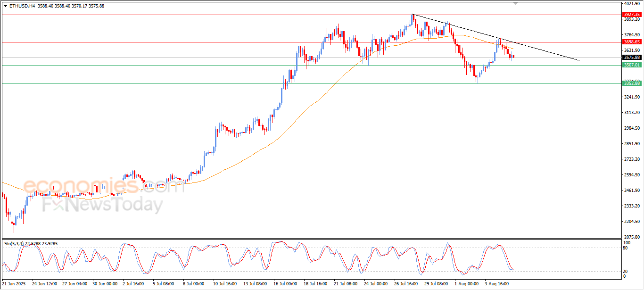Image resolution: width=644 pixels, height=290 pixels.
Task: Click the ETHUSD,H4 symbol title text
Action: 22,6
